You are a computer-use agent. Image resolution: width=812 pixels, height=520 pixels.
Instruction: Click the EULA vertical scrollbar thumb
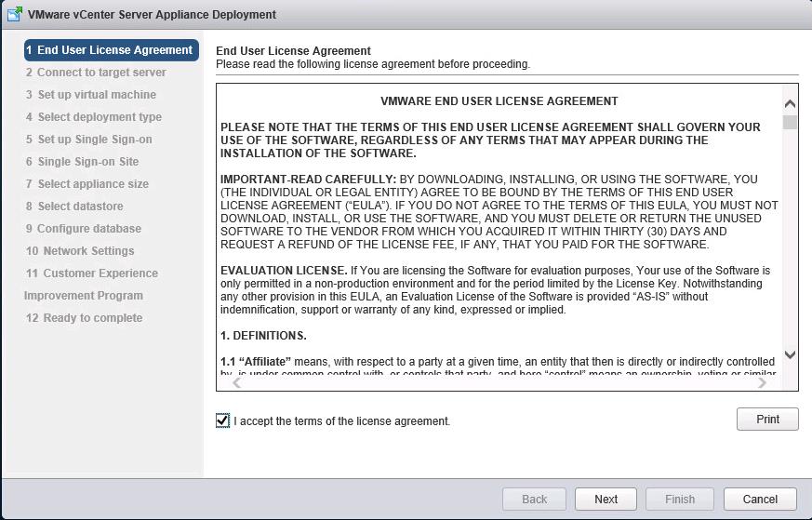point(790,123)
